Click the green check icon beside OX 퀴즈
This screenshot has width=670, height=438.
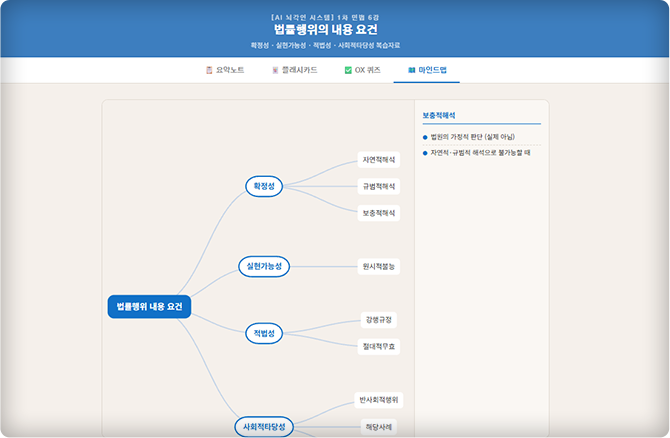pyautogui.click(x=348, y=70)
